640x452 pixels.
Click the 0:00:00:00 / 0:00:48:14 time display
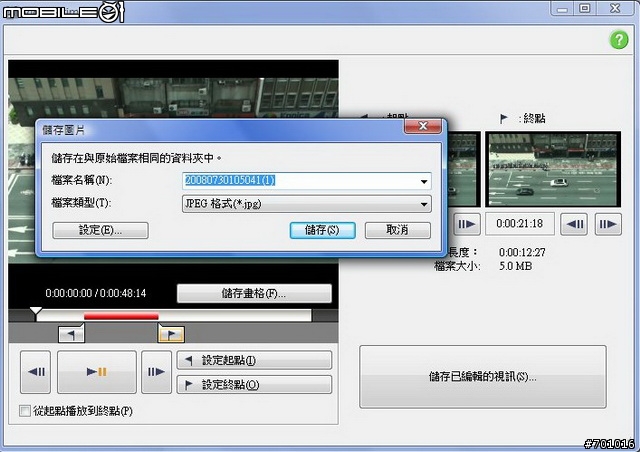tap(96, 293)
